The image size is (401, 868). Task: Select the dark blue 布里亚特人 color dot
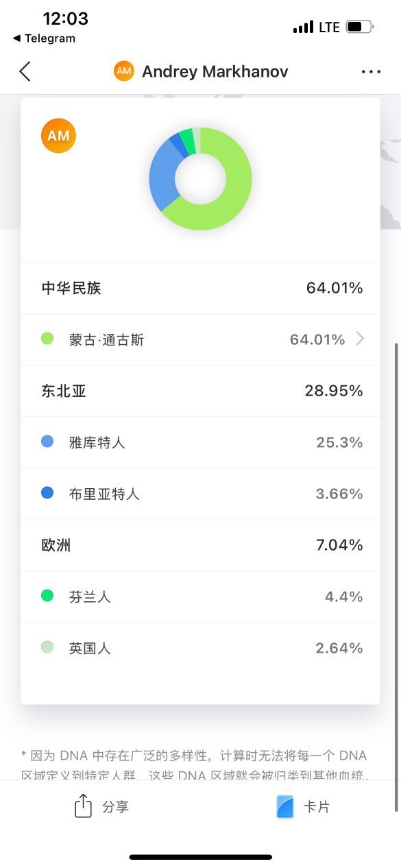(47, 493)
